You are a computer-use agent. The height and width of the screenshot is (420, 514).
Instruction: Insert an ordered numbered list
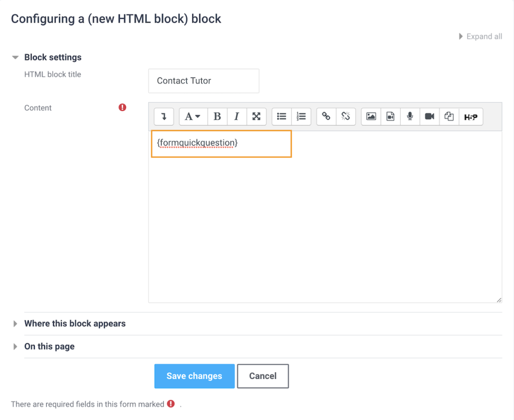click(x=301, y=116)
